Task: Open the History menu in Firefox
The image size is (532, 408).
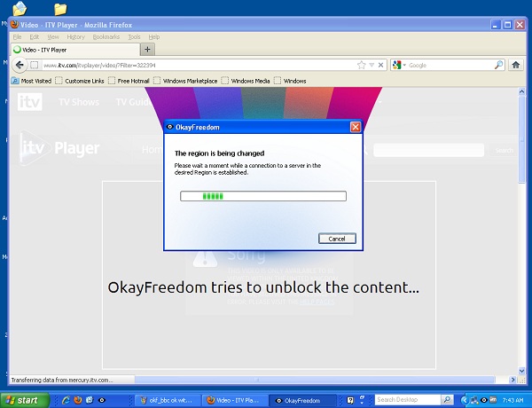Action: (75, 37)
